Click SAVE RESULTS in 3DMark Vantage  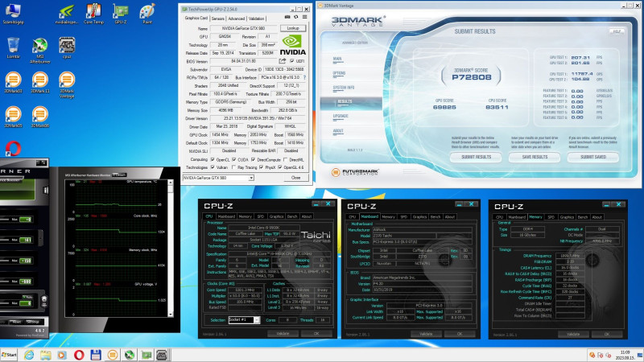tap(535, 157)
